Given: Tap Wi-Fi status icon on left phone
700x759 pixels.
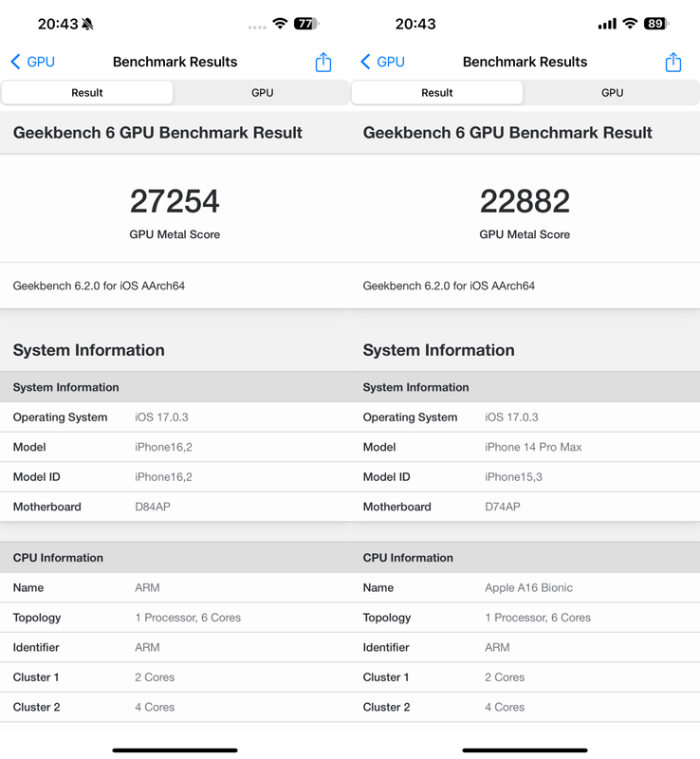Looking at the screenshot, I should pos(280,23).
